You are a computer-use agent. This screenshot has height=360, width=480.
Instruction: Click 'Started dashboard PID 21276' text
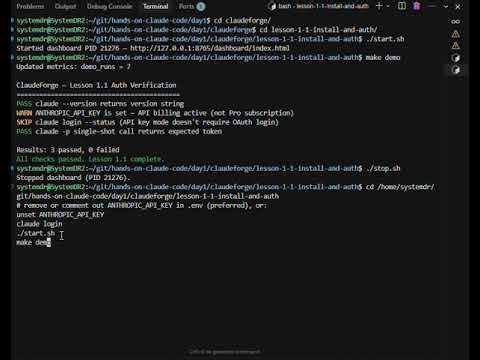pos(68,48)
